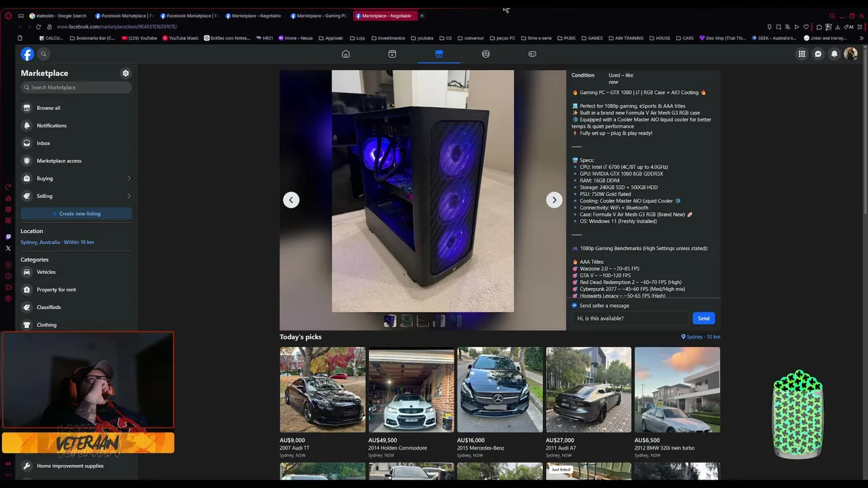
Task: Open Marketplace settings gear icon
Action: click(125, 73)
